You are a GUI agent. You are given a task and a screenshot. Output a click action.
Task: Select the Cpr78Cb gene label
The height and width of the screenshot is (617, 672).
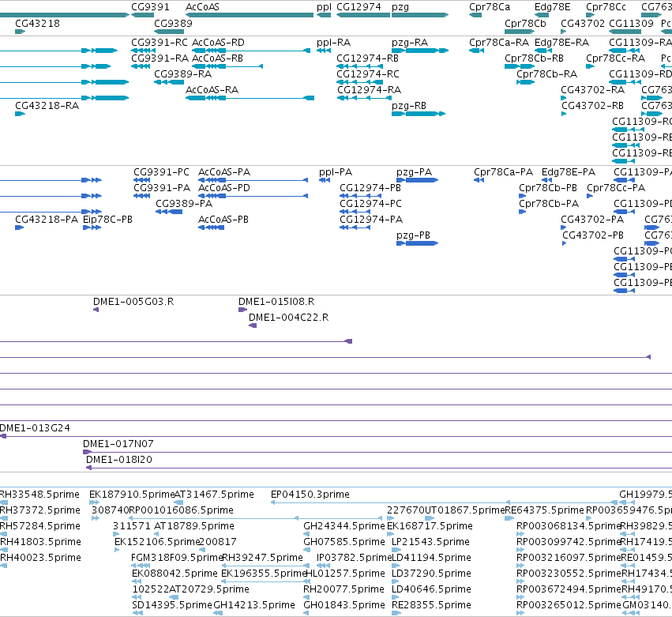click(x=525, y=24)
